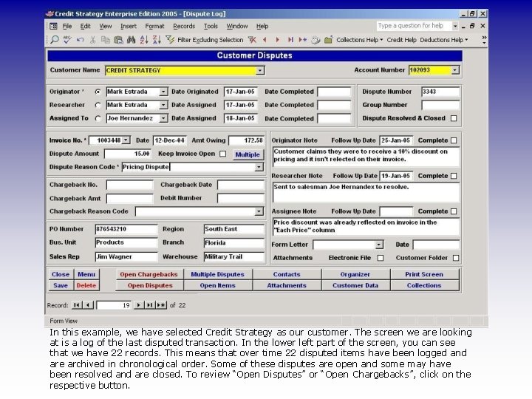Open the Account Number dropdown
This screenshot has width=532, height=399.
click(455, 70)
